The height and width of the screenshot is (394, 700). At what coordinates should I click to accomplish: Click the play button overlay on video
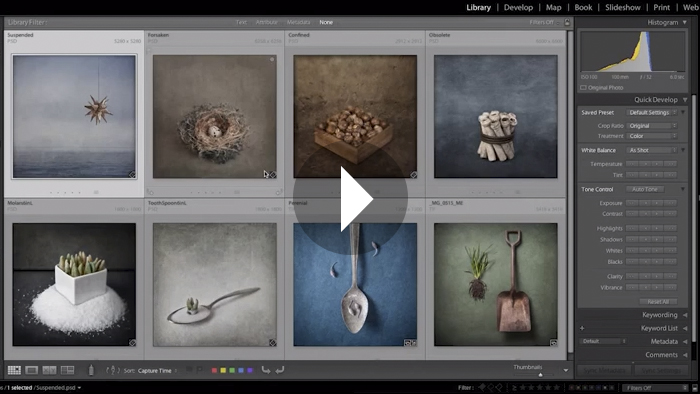tap(351, 199)
